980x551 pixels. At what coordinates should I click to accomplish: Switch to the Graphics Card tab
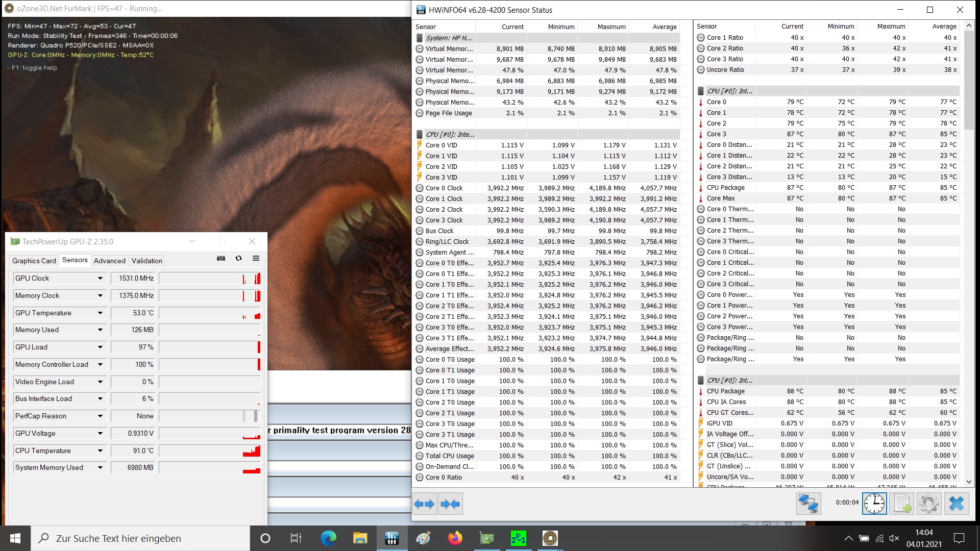click(x=34, y=261)
